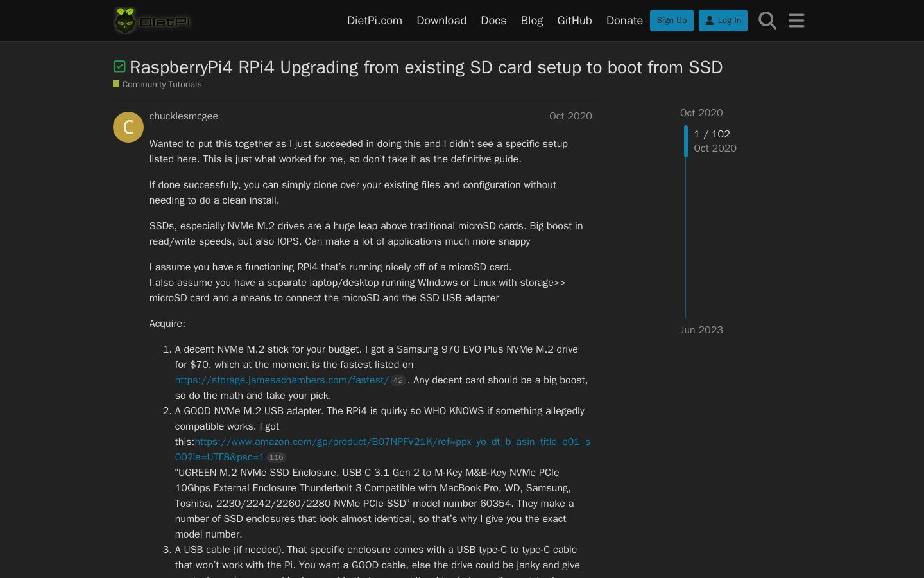This screenshot has width=924, height=578.
Task: Open the GitHub nav link
Action: (x=574, y=21)
